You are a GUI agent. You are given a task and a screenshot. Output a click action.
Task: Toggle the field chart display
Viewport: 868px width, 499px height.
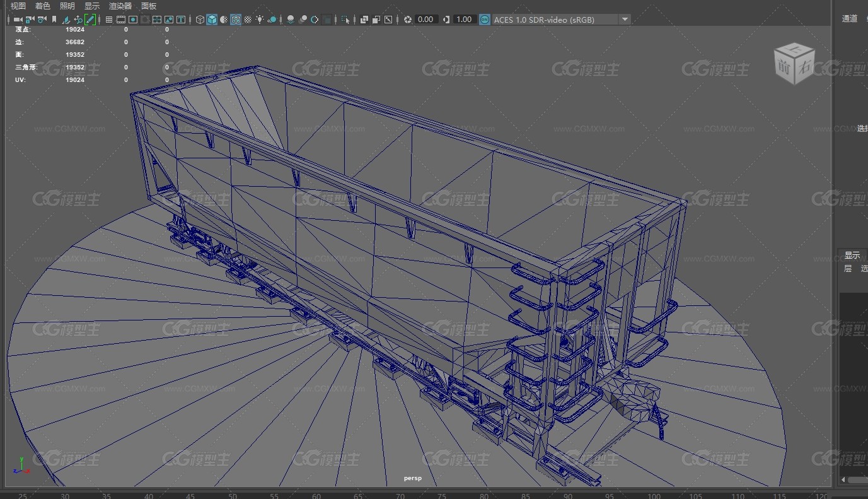point(157,20)
